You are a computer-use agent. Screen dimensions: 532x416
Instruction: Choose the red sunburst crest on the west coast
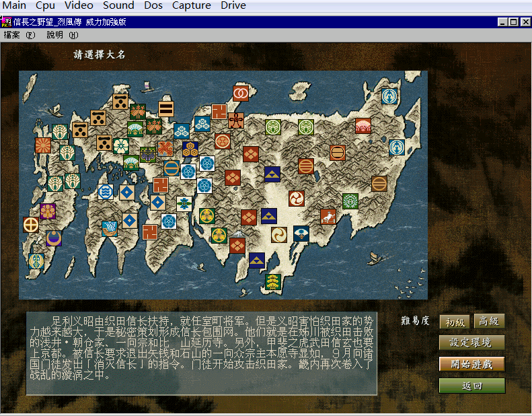(44, 145)
